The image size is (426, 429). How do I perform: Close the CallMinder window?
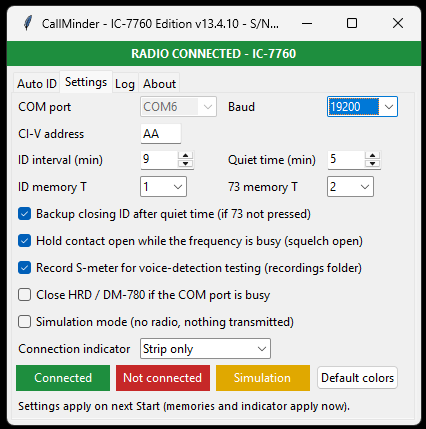point(398,24)
